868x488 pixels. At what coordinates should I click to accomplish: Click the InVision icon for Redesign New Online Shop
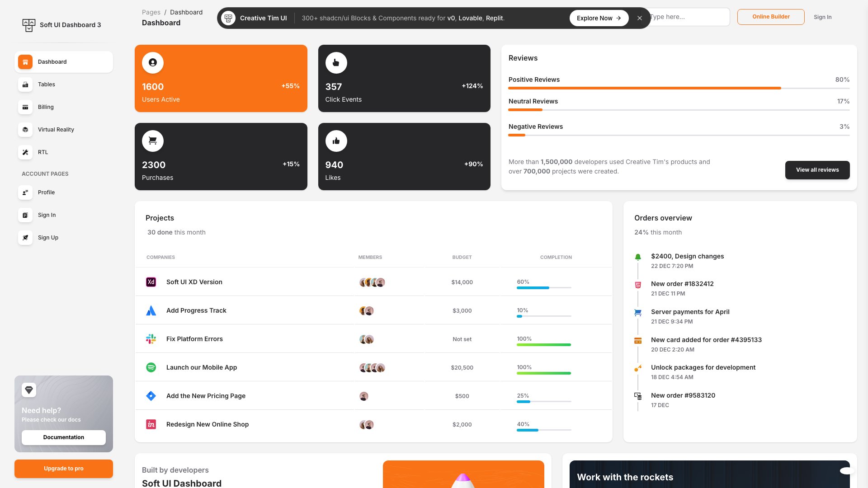[x=151, y=424]
